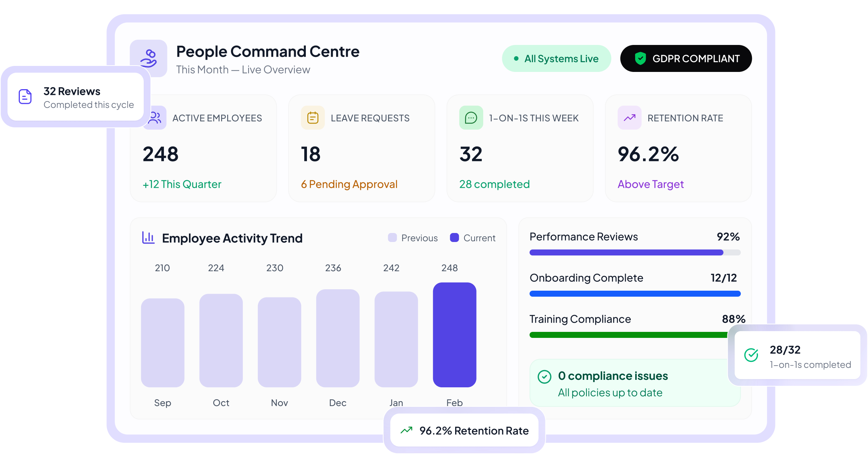This screenshot has height=454, width=868.
Task: Click the Above Target text
Action: pos(651,184)
